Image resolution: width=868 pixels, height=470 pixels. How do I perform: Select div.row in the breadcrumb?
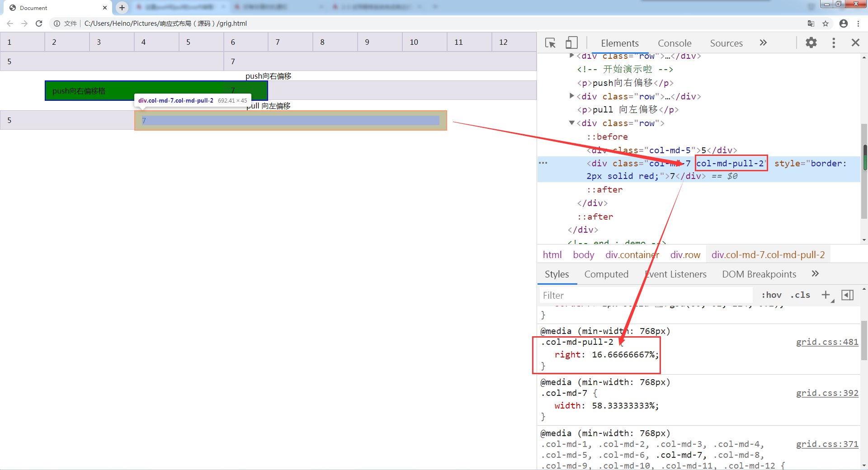click(685, 254)
